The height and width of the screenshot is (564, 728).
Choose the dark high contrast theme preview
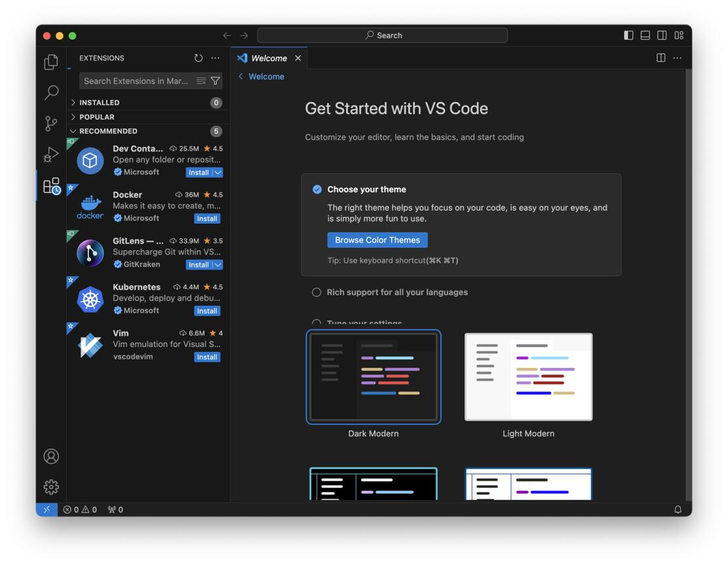pos(374,483)
